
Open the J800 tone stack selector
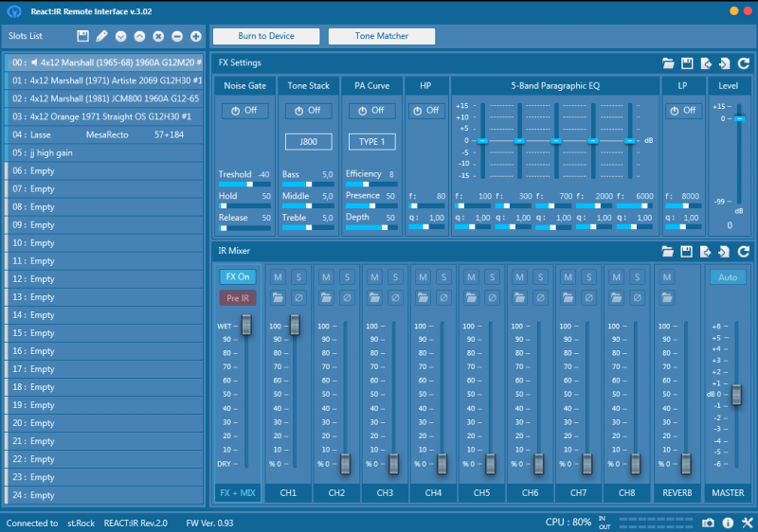click(x=308, y=142)
